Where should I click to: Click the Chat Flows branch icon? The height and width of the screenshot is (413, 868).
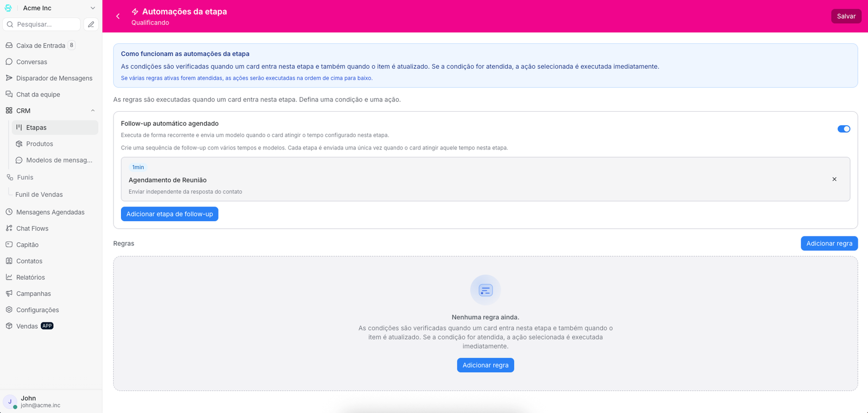[9, 228]
